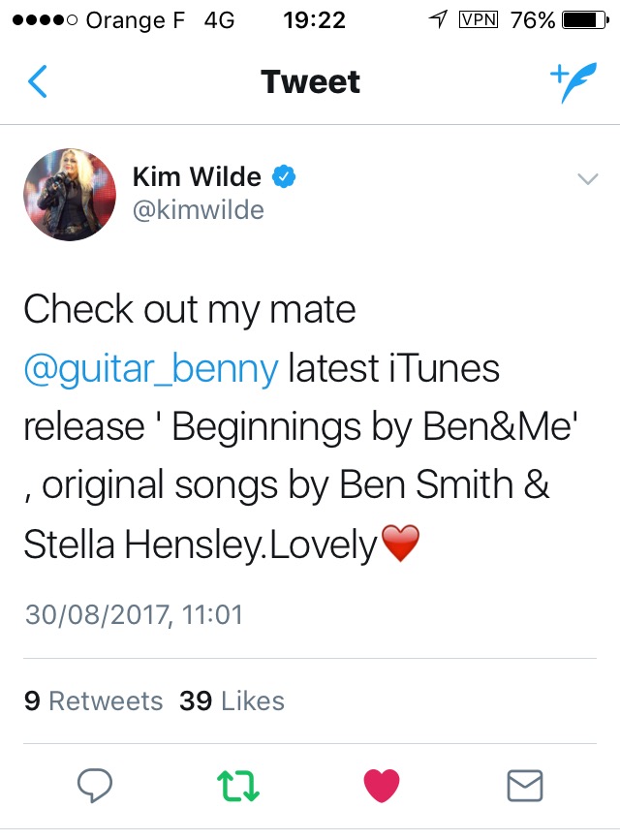Viewport: 620px width, 840px height.
Task: Open Kim Wilde's profile picture
Action: click(70, 194)
